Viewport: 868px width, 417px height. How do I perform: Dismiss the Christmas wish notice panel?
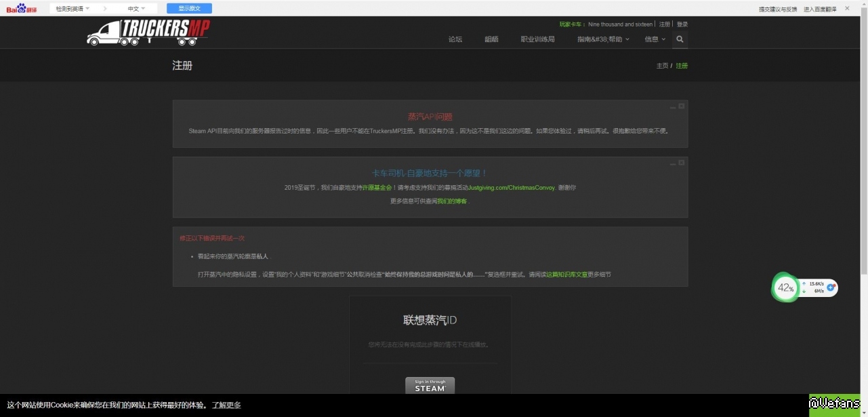click(682, 163)
